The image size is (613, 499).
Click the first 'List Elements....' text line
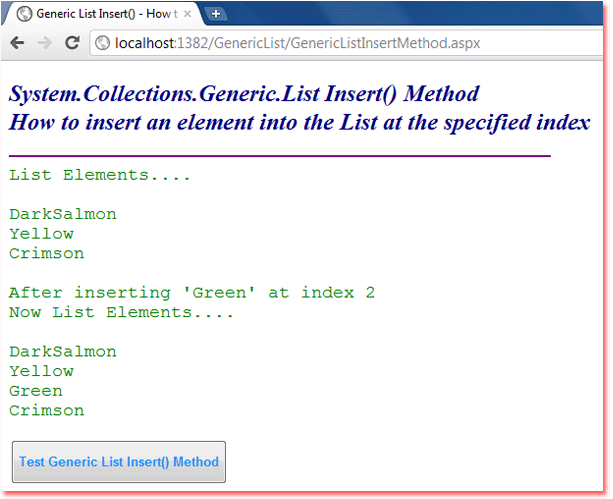(x=99, y=175)
